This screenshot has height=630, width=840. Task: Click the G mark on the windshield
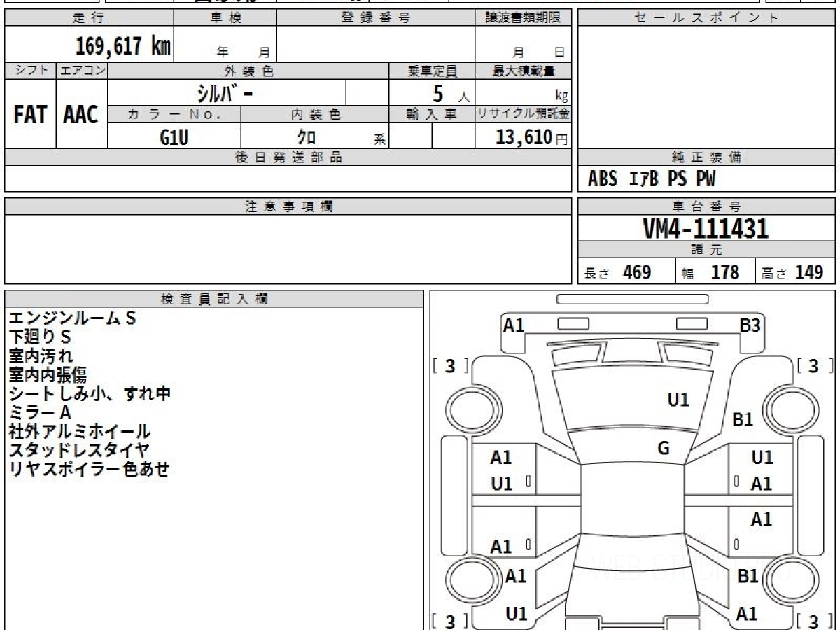coord(664,449)
